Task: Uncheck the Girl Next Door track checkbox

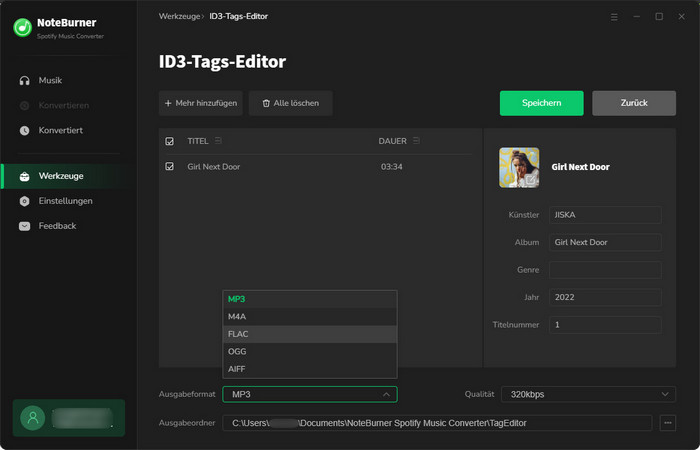Action: coord(170,167)
